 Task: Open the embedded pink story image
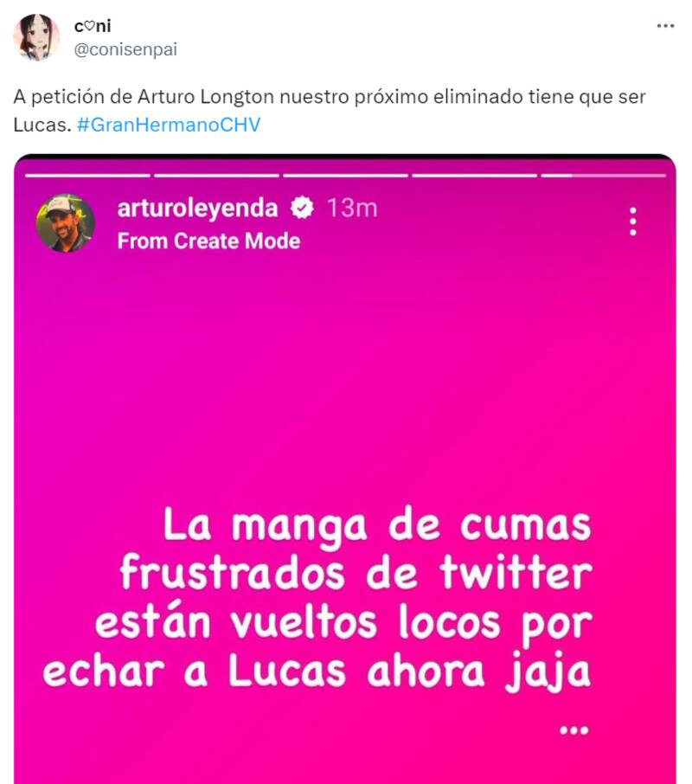[345, 469]
